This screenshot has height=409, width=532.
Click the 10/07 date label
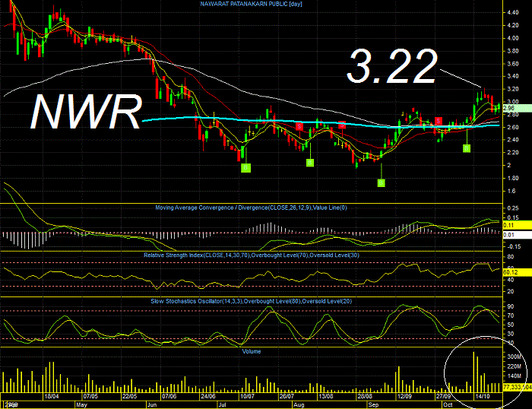pos(247,396)
